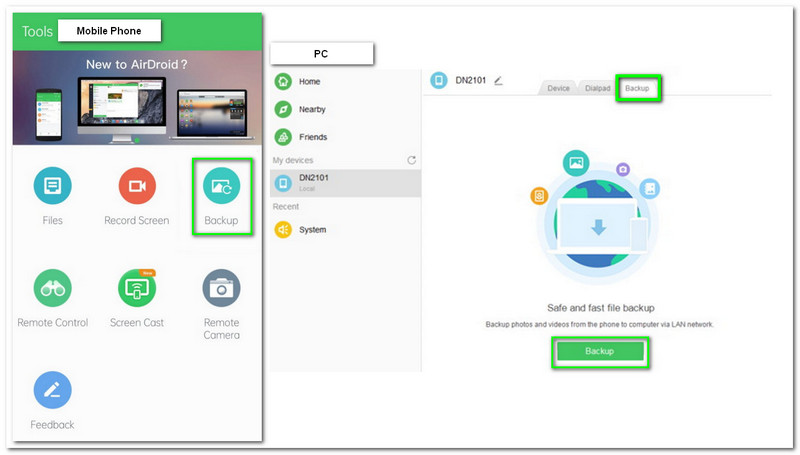Click the Feedback label

pyautogui.click(x=52, y=424)
